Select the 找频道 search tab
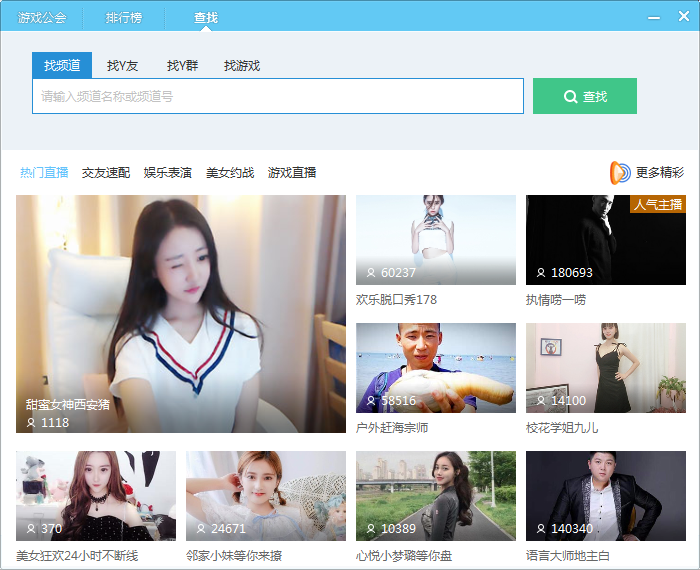The width and height of the screenshot is (700, 570). (62, 65)
